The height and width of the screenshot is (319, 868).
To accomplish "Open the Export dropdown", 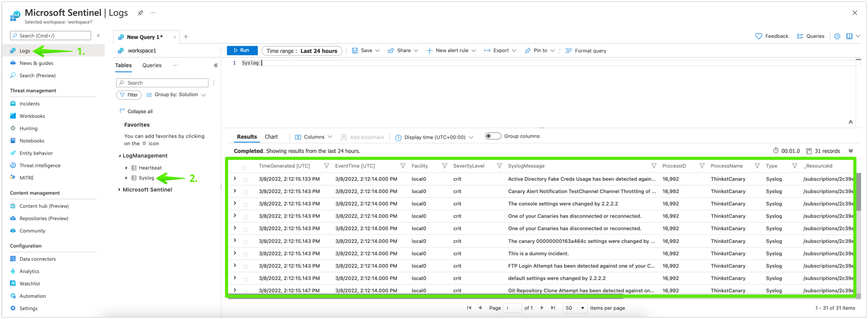I will pos(500,51).
